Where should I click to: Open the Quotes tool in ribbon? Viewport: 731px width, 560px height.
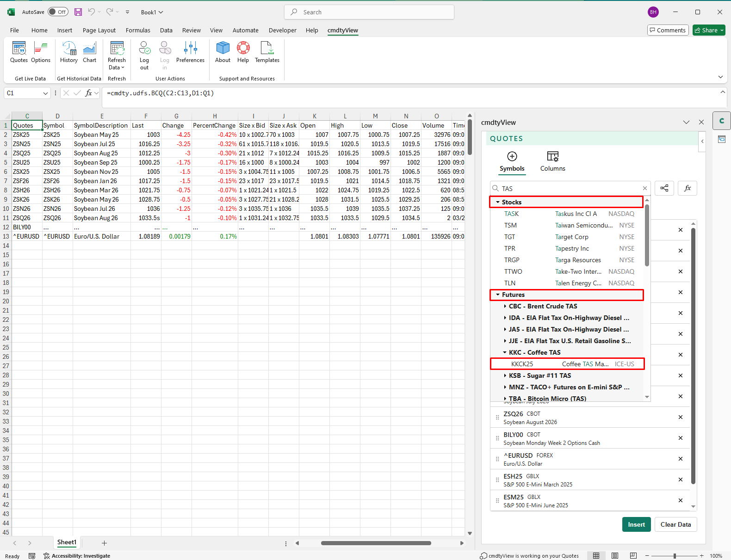point(19,52)
